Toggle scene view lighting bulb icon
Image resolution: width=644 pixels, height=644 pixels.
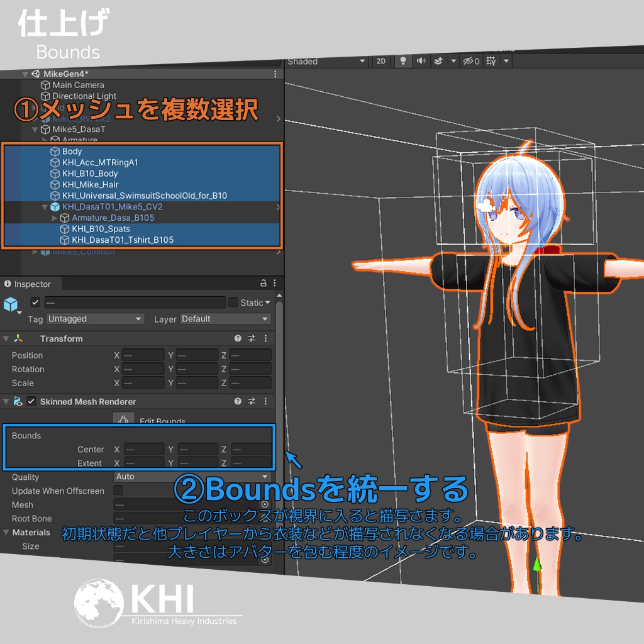pos(402,61)
